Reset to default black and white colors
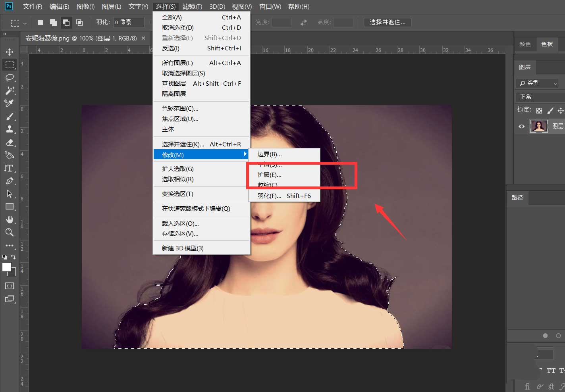 pyautogui.click(x=4, y=257)
